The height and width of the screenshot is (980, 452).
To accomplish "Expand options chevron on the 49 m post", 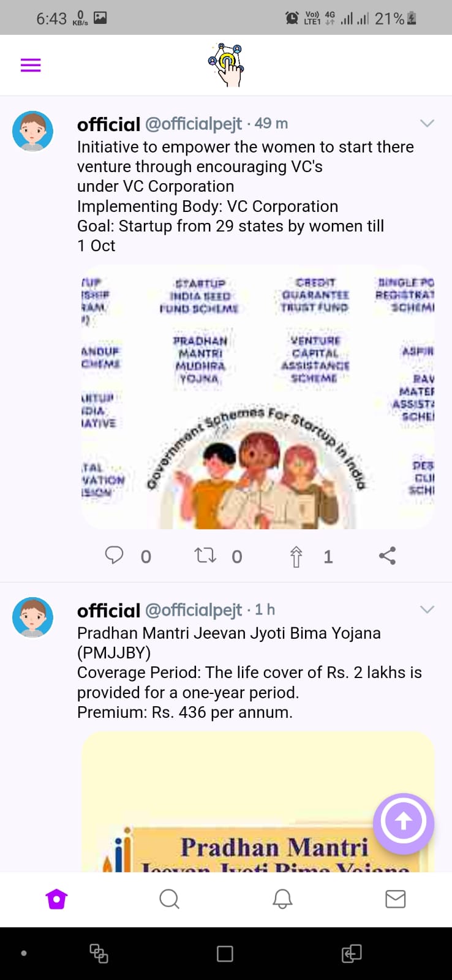I will [x=427, y=123].
